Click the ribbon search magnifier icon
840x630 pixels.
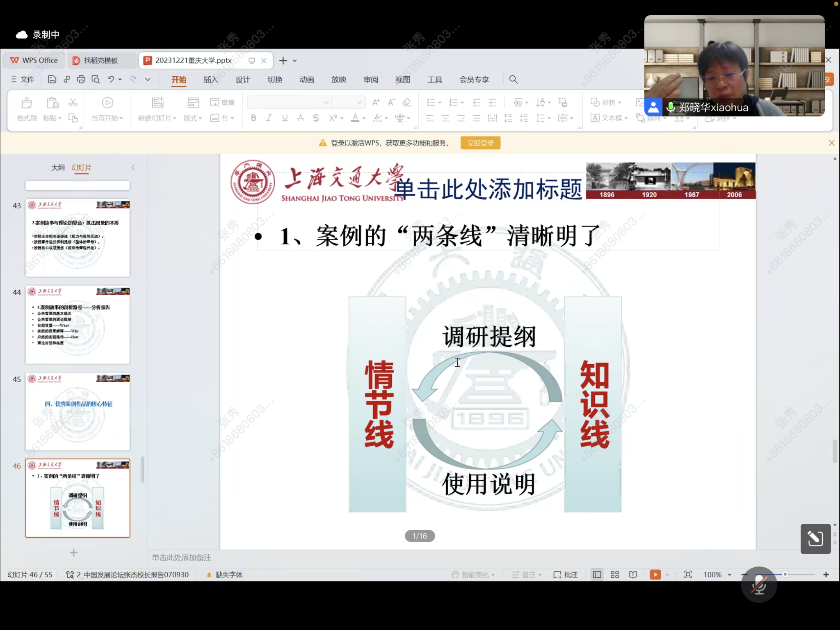tap(513, 80)
